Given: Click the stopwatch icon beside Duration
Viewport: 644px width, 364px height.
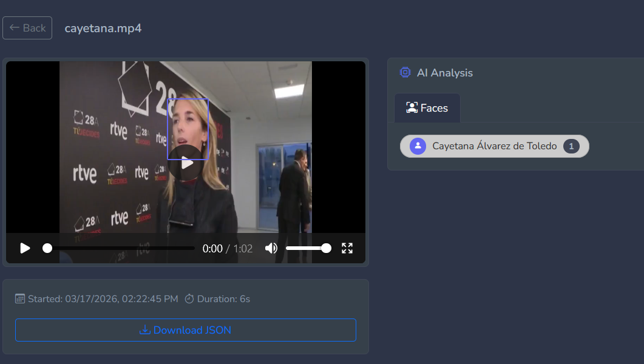Looking at the screenshot, I should click(189, 298).
